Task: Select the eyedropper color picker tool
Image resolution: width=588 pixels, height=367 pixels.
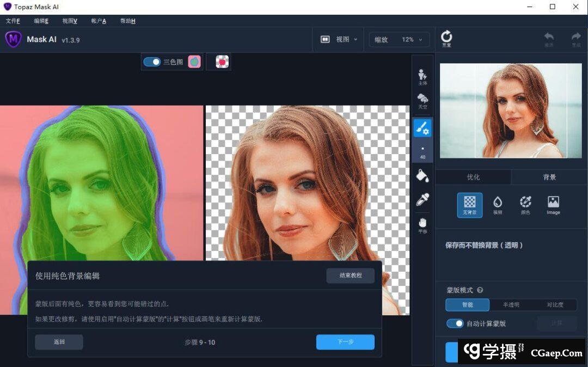Action: point(422,199)
